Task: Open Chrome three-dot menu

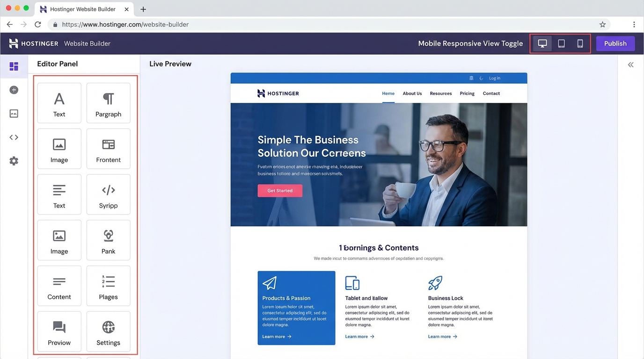Action: pyautogui.click(x=634, y=24)
